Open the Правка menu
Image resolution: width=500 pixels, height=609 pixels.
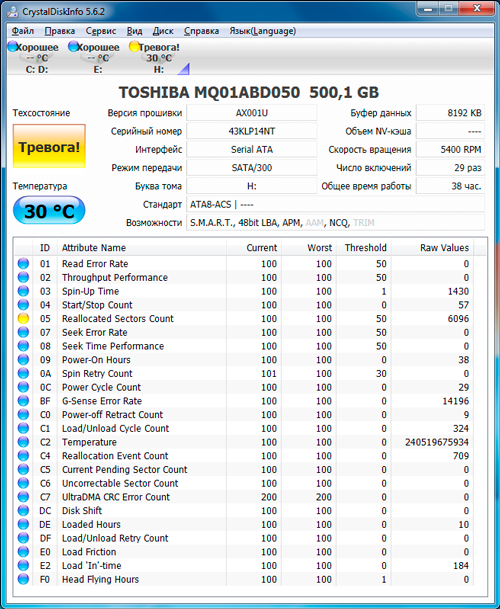coord(59,31)
